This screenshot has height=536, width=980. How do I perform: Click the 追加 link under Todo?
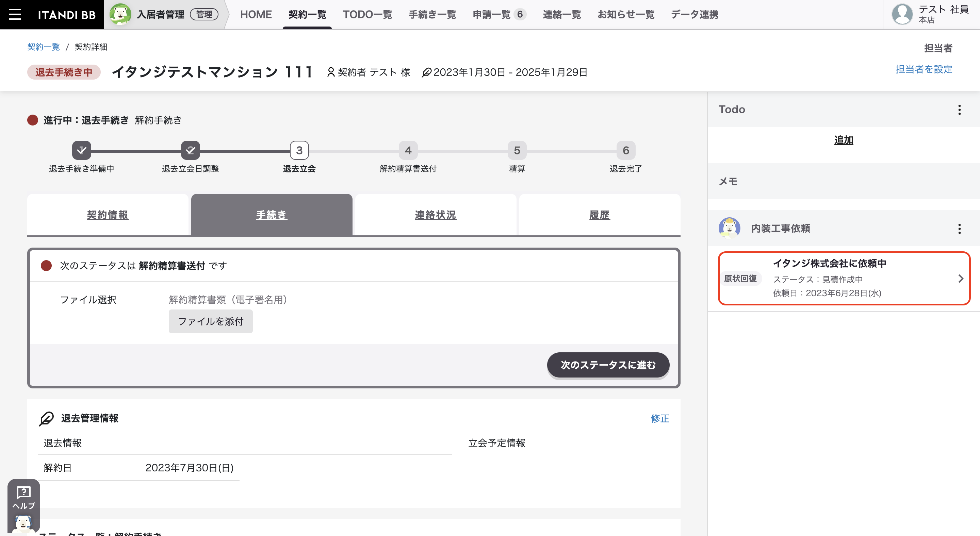(x=844, y=140)
